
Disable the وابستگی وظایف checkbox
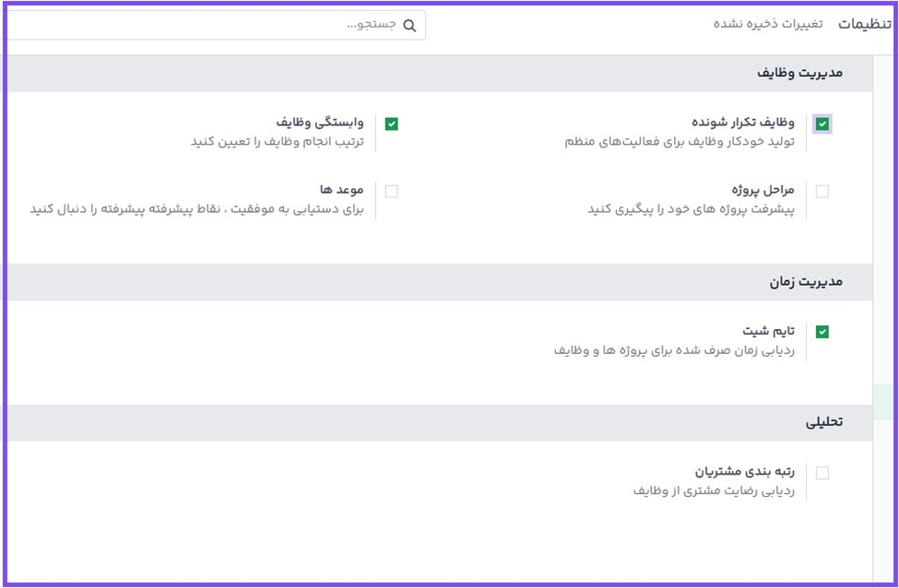(391, 123)
